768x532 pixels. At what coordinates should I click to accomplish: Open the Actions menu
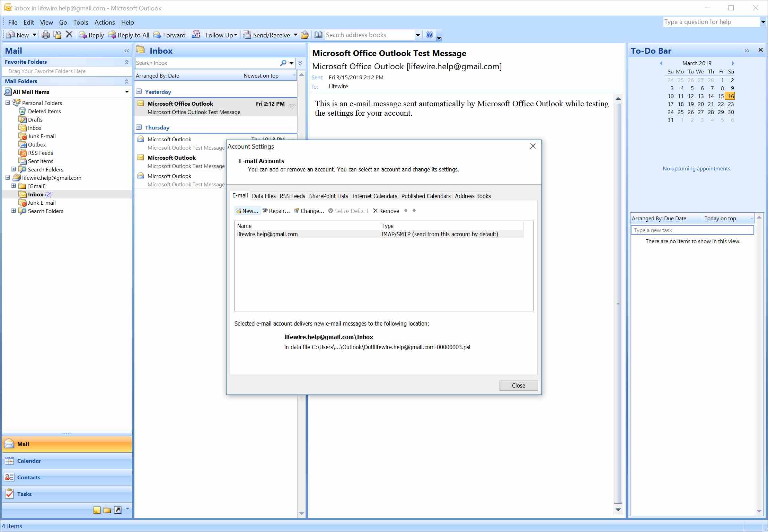tap(105, 22)
